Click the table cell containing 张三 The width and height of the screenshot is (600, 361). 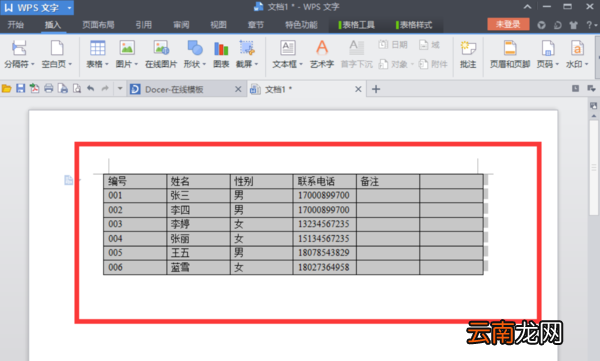tap(198, 196)
